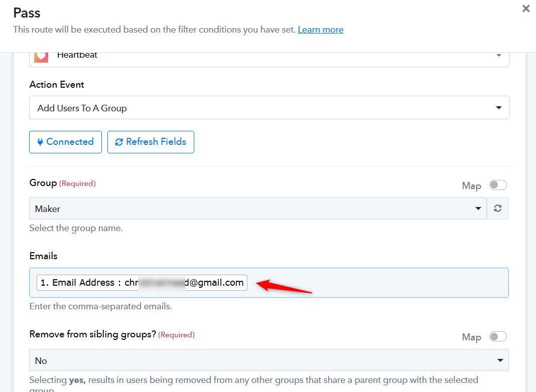This screenshot has width=536, height=392.
Task: Click the Heartbeat app logo icon
Action: (41, 56)
